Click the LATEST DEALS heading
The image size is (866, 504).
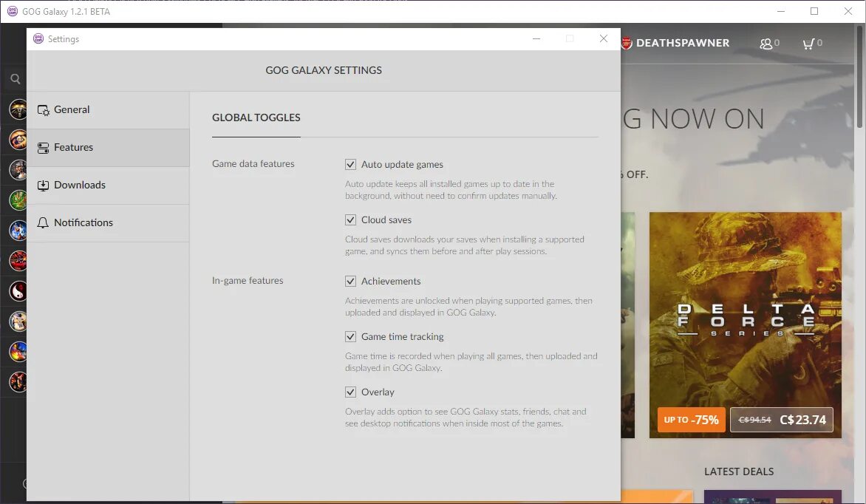(739, 471)
